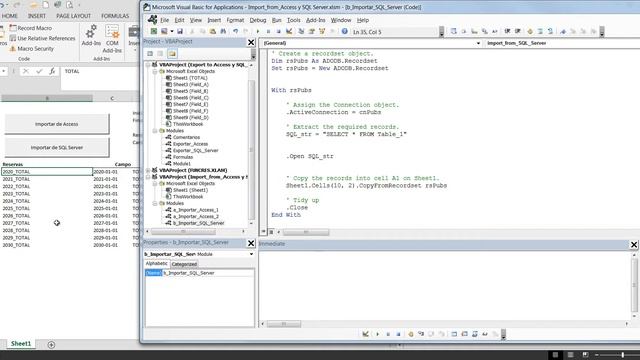This screenshot has height=360, width=640.
Task: Click Macro Security in Excel ribbon
Action: [32, 49]
